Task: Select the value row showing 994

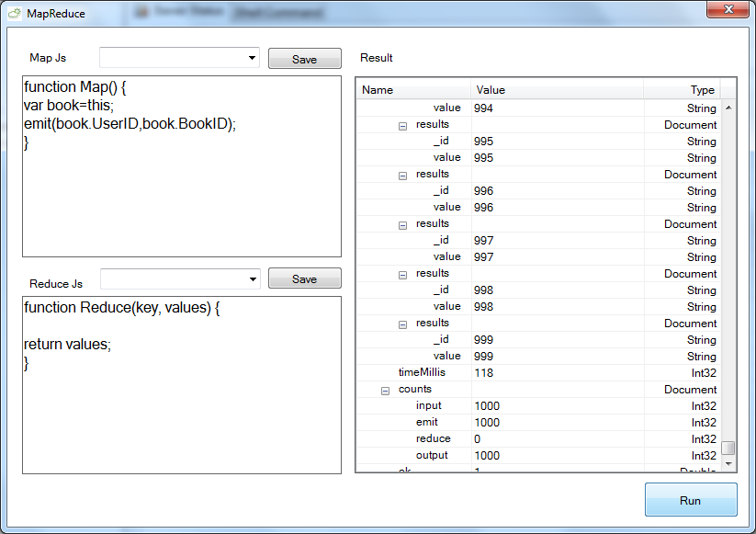Action: 538,108
